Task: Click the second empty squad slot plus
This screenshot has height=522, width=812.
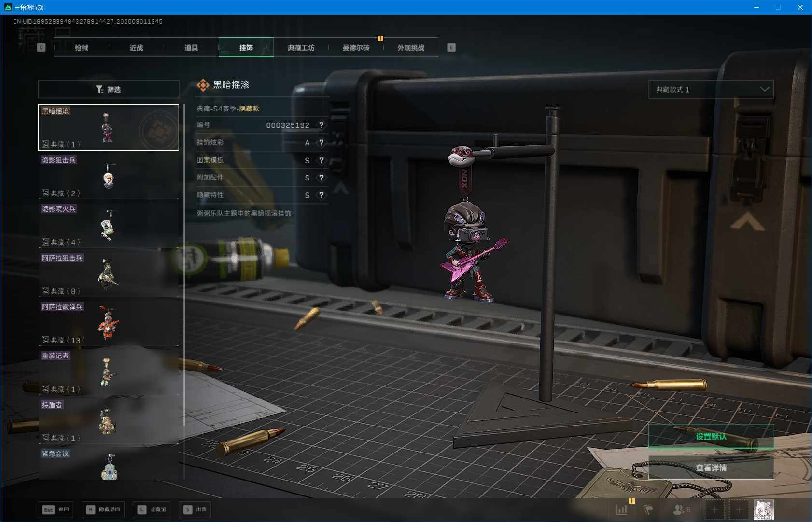Action: coord(739,510)
